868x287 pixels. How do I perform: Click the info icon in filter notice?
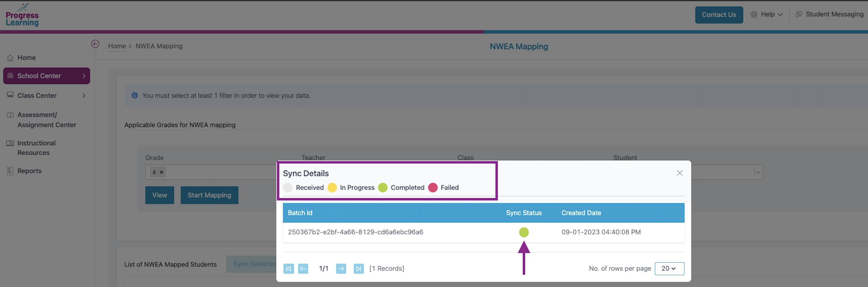click(134, 95)
